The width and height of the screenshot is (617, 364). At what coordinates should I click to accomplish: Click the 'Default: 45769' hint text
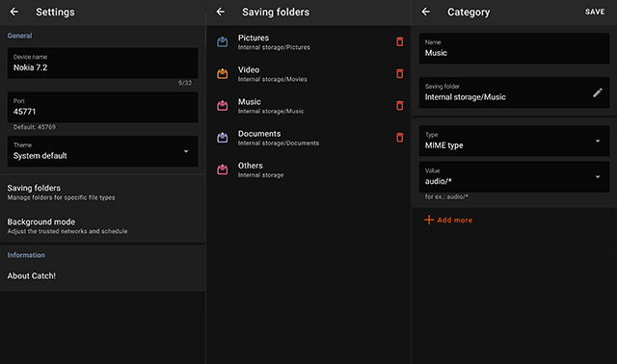(35, 127)
